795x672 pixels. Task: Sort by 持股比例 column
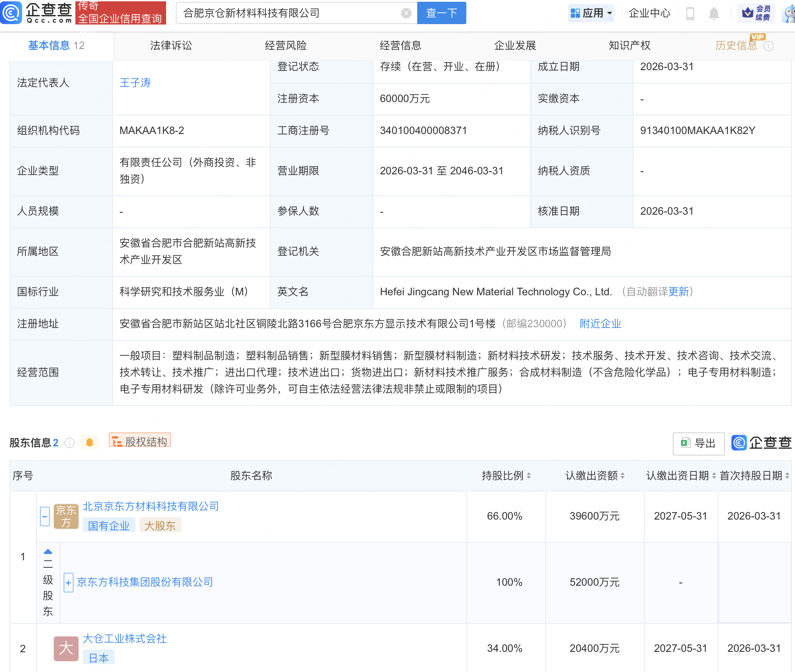506,476
